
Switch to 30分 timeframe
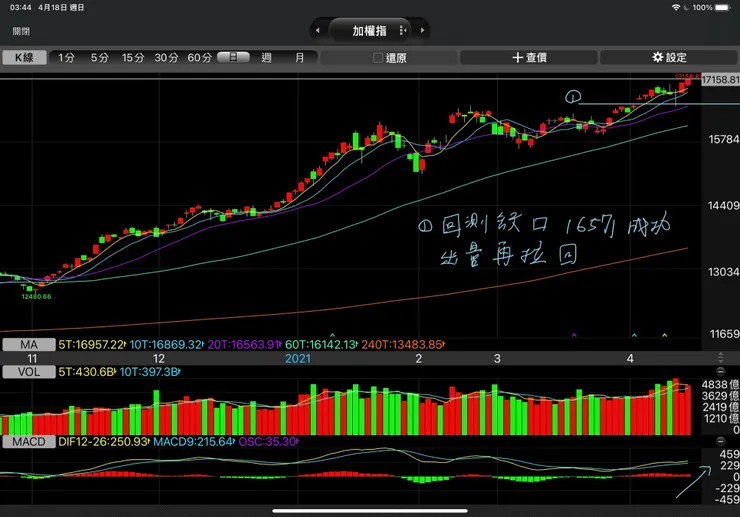pyautogui.click(x=166, y=58)
